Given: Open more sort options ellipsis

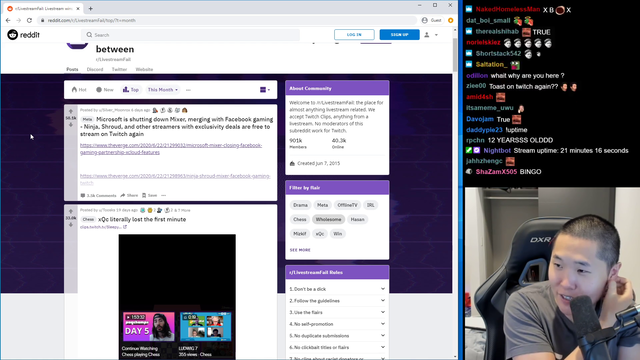Looking at the screenshot, I should [x=188, y=90].
